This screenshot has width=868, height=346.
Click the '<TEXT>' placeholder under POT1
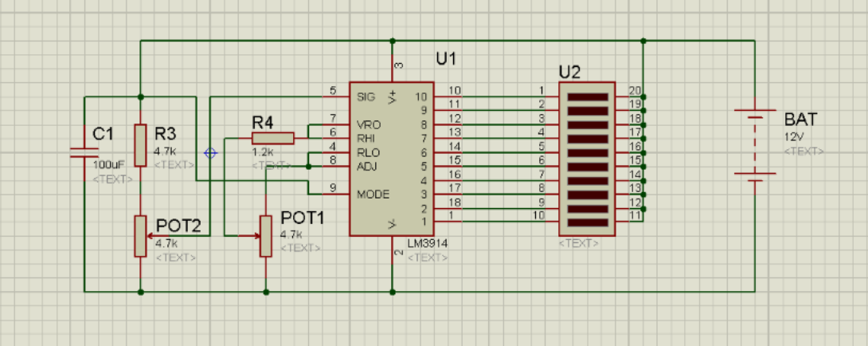tap(300, 248)
